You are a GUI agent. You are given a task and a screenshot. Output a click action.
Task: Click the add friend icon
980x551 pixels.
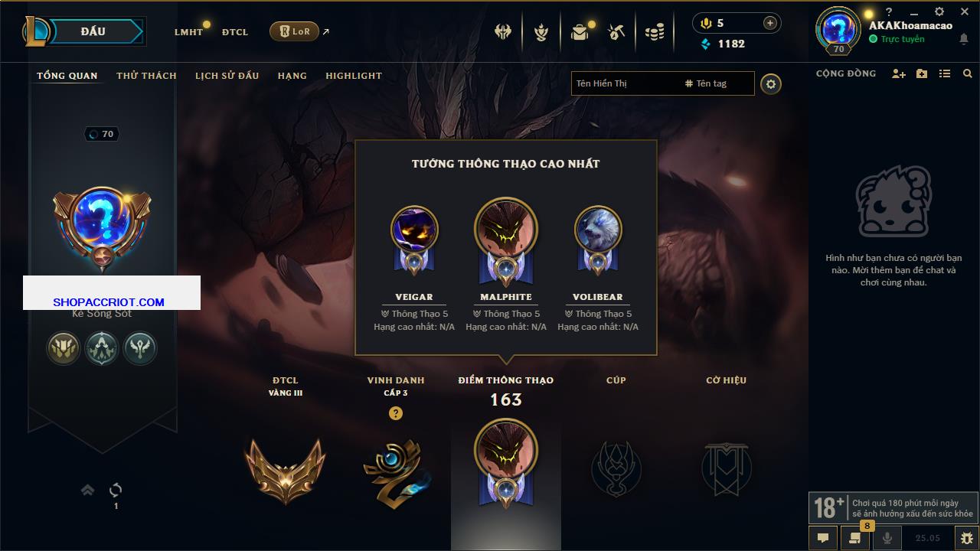point(899,73)
